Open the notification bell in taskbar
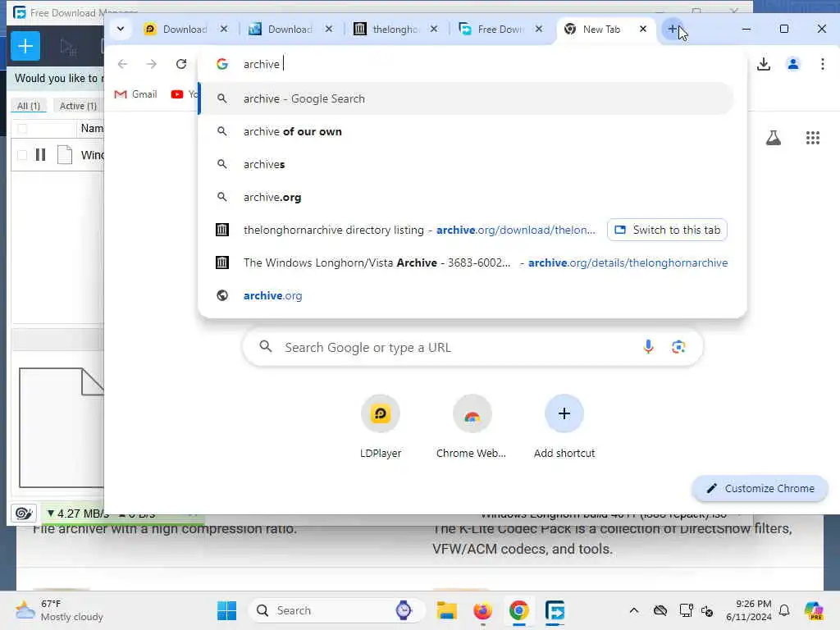 point(784,610)
